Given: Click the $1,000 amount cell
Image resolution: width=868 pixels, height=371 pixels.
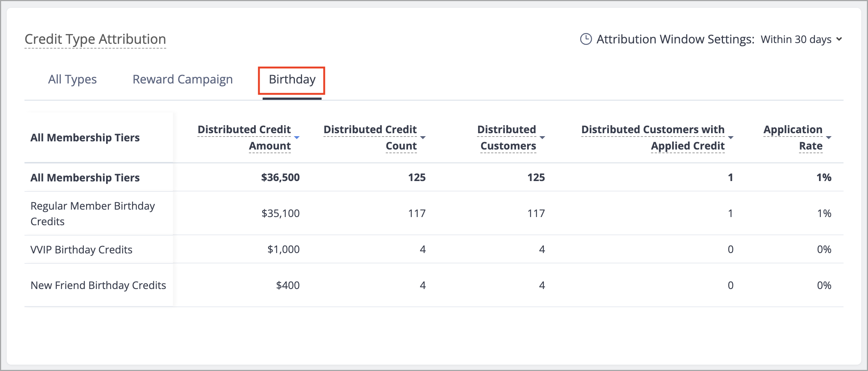Looking at the screenshot, I should [x=283, y=249].
